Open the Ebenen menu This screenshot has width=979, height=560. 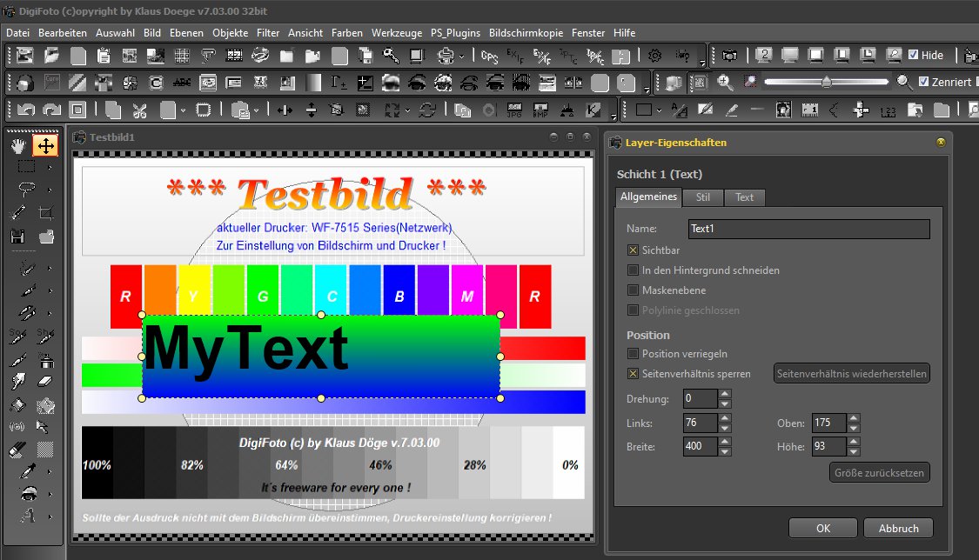[186, 33]
